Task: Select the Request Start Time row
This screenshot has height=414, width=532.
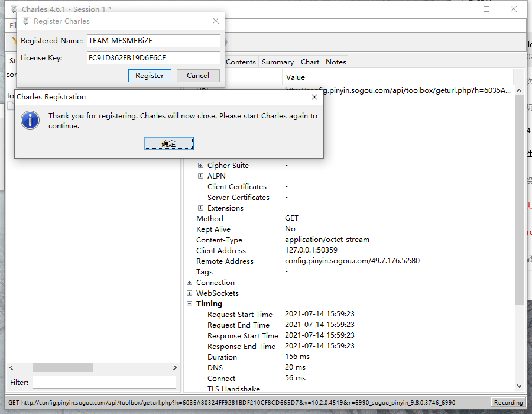Action: [x=349, y=314]
